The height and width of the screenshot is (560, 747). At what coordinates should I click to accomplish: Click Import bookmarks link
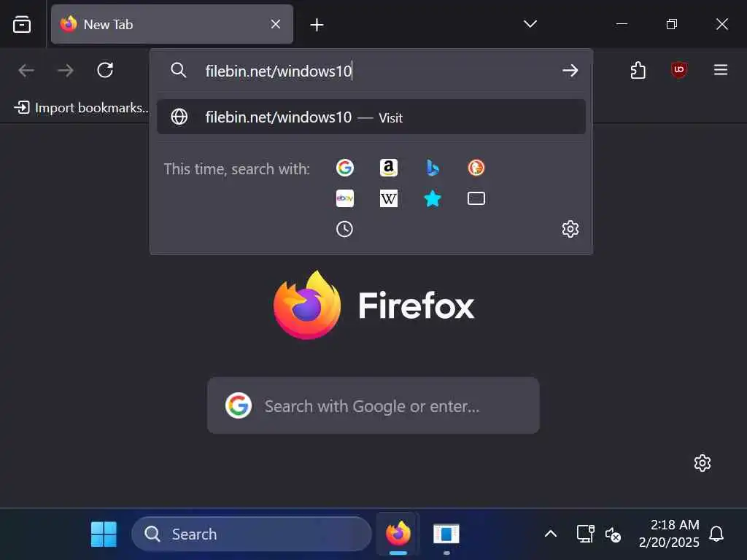point(82,108)
